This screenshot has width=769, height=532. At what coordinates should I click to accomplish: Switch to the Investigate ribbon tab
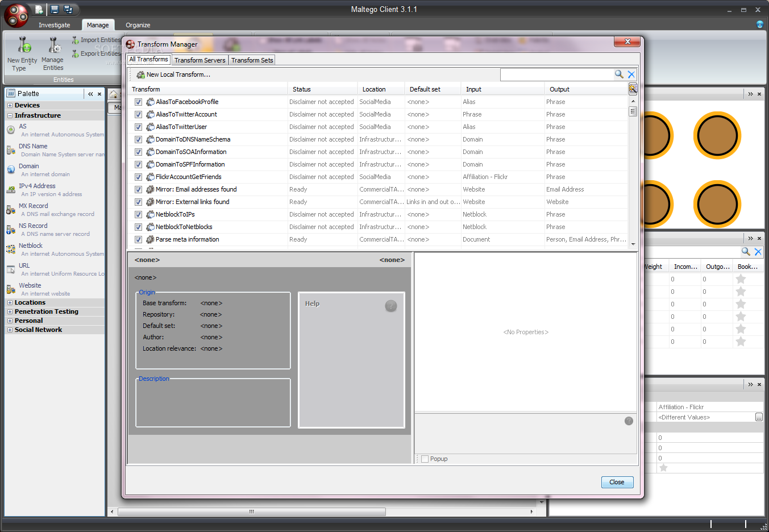click(x=55, y=25)
